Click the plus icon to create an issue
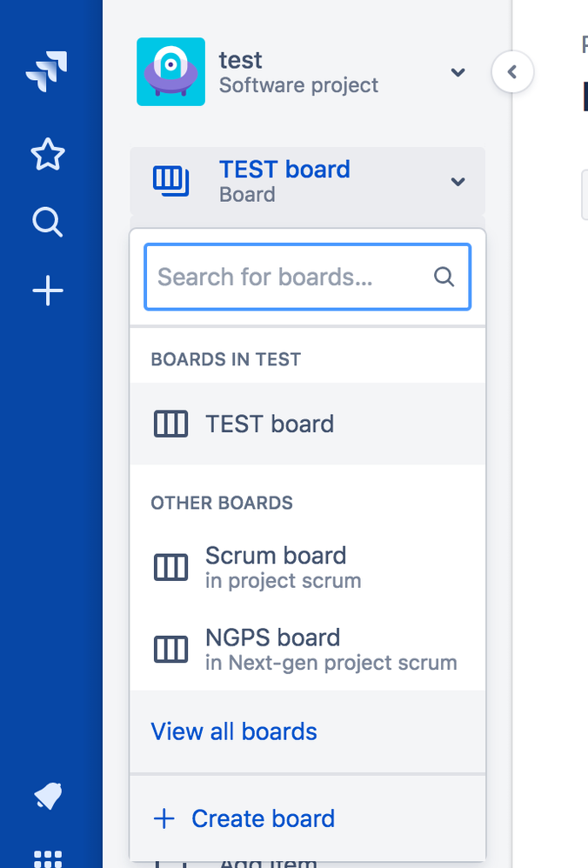Image resolution: width=588 pixels, height=868 pixels. [48, 291]
